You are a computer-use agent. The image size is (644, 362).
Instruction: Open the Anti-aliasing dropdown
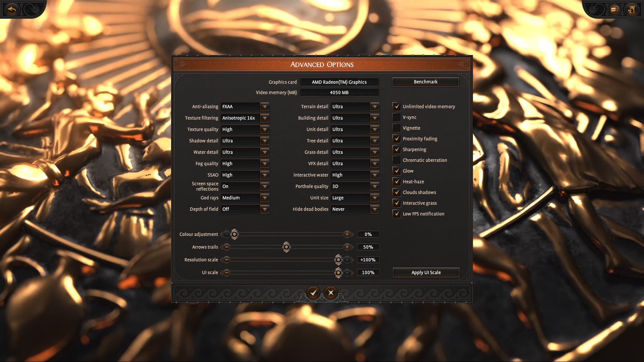(x=265, y=107)
